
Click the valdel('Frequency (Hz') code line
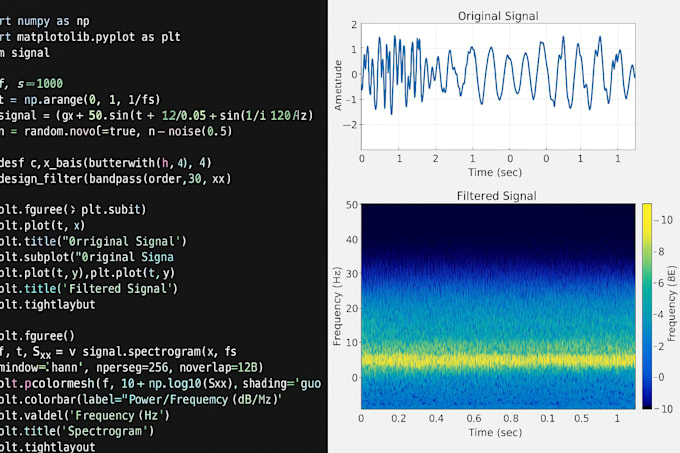pos(85,415)
